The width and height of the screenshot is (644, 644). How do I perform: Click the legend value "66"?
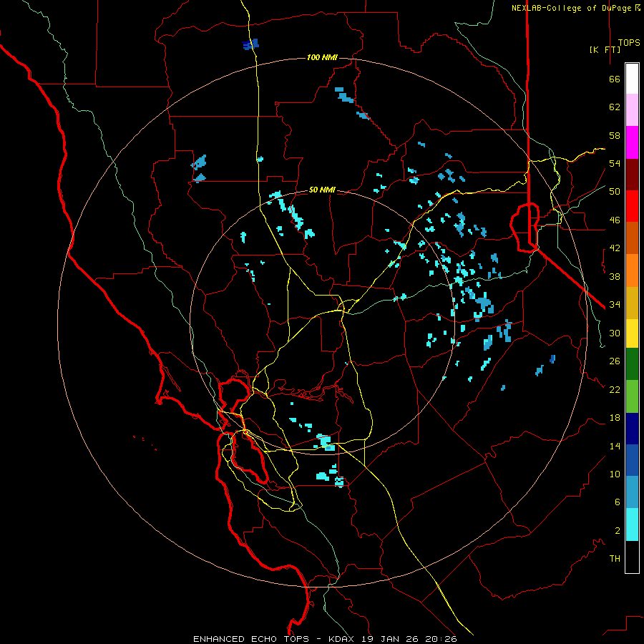pyautogui.click(x=615, y=79)
